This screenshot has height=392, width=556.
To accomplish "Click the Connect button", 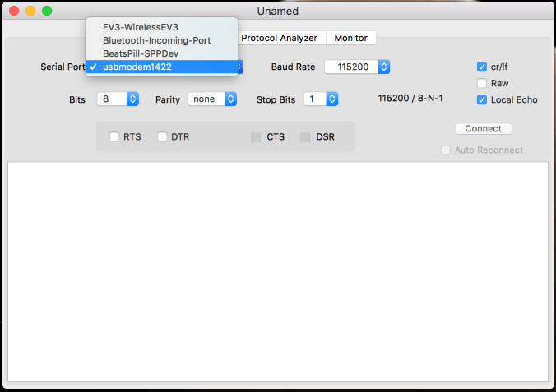I will click(484, 129).
